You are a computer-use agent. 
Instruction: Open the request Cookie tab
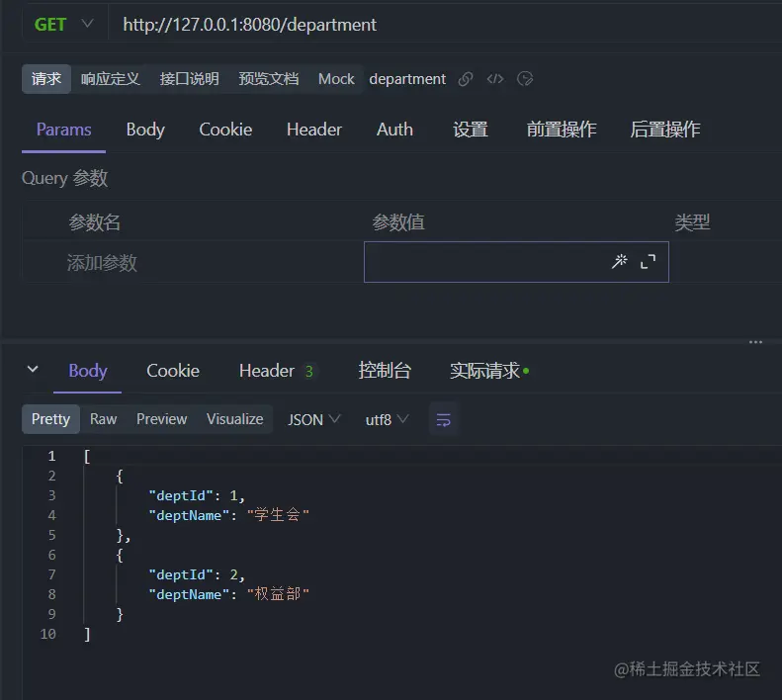click(x=225, y=130)
